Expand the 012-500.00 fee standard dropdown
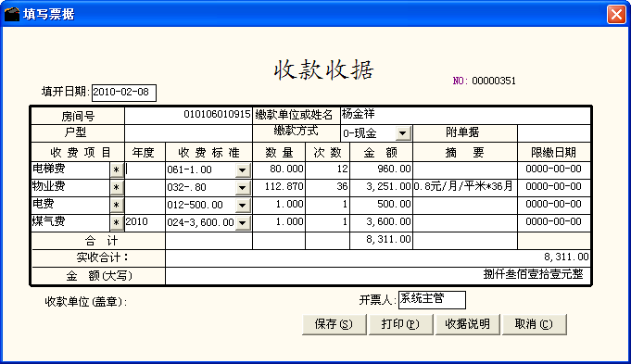631x364 pixels. (x=242, y=205)
